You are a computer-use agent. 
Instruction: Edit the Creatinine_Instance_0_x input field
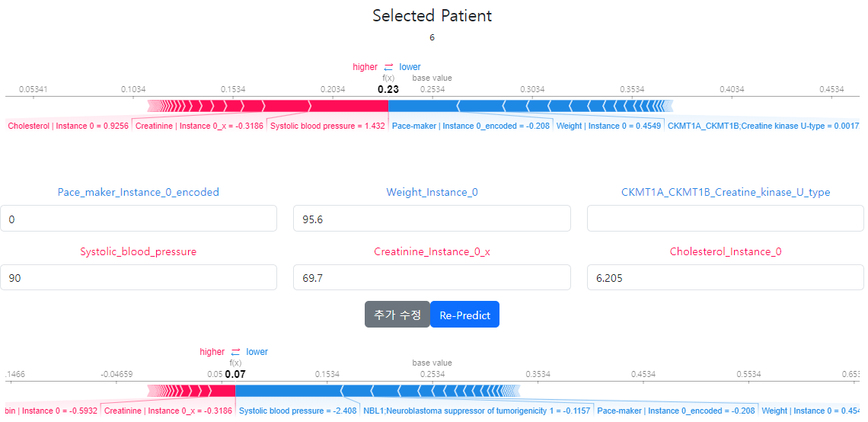(x=432, y=278)
